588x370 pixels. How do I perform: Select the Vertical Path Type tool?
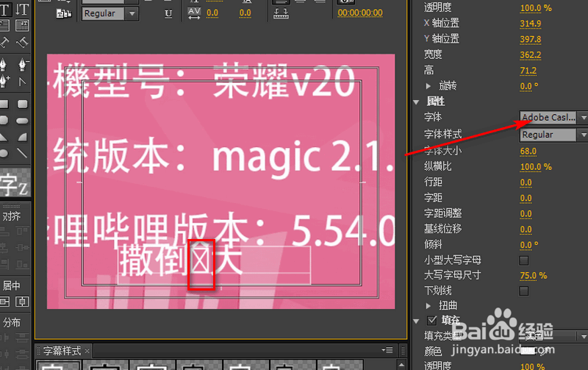tap(22, 43)
